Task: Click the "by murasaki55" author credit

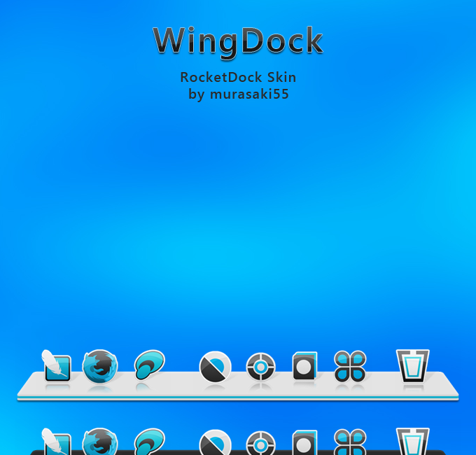Action: (238, 94)
